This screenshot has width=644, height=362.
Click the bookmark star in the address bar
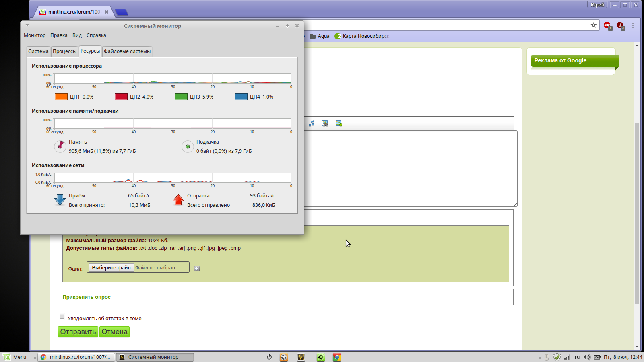point(593,25)
